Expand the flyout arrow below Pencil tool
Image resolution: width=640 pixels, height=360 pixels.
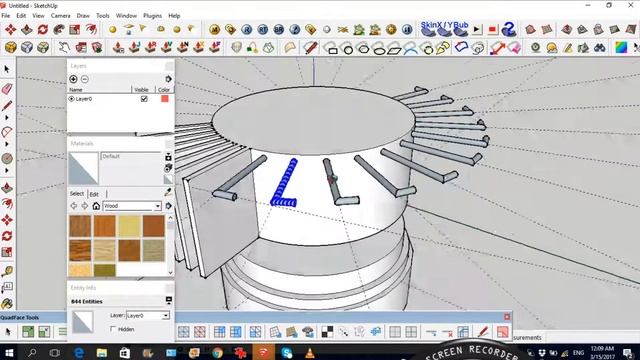pos(7,118)
